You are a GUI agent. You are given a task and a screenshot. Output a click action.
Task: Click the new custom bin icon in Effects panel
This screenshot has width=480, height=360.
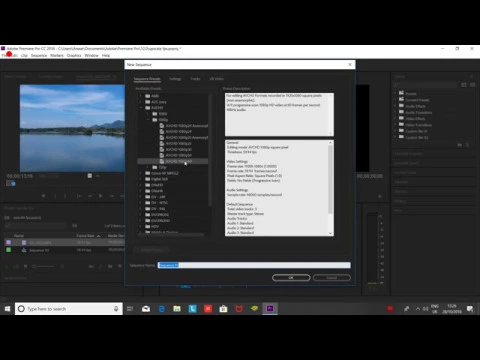(x=460, y=145)
